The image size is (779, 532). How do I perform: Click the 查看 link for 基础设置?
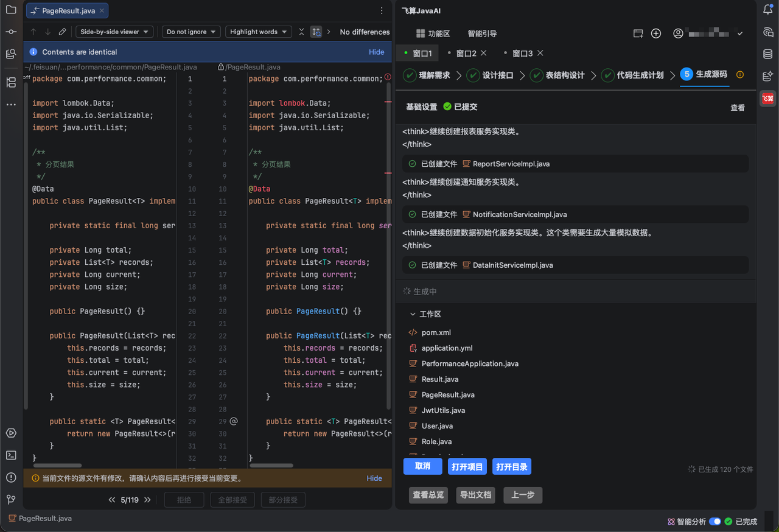pos(738,107)
